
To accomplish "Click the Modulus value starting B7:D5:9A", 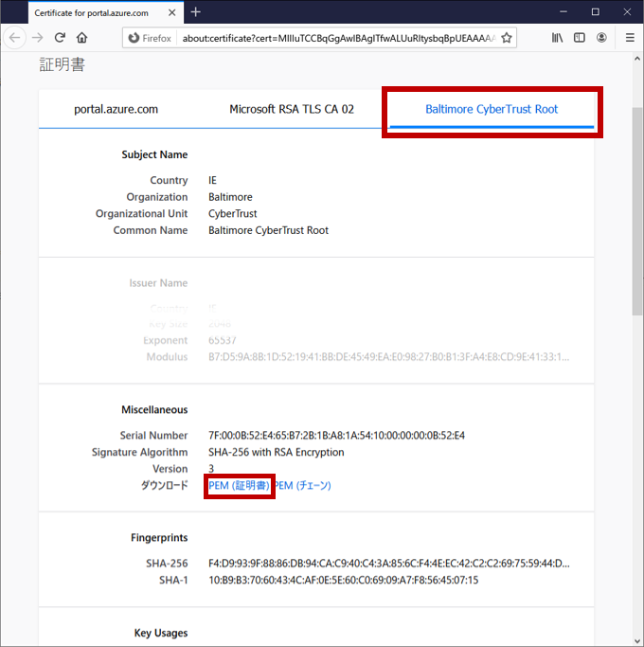I will coord(388,357).
